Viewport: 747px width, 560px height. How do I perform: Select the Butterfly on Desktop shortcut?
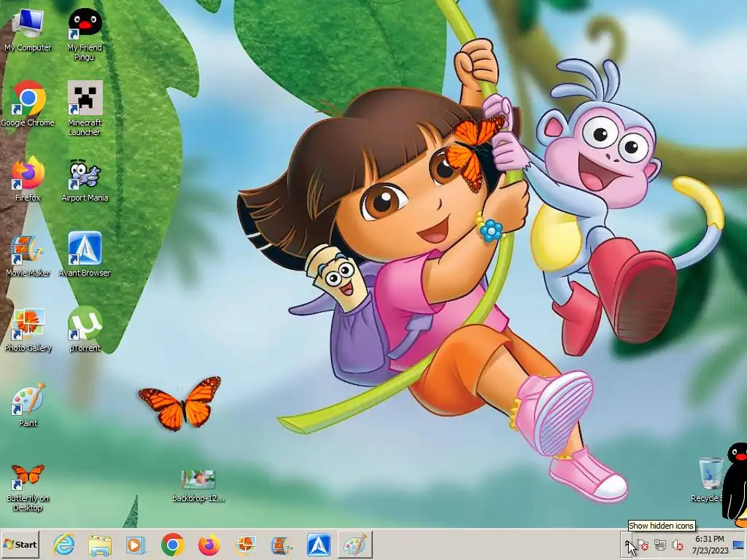(x=28, y=486)
